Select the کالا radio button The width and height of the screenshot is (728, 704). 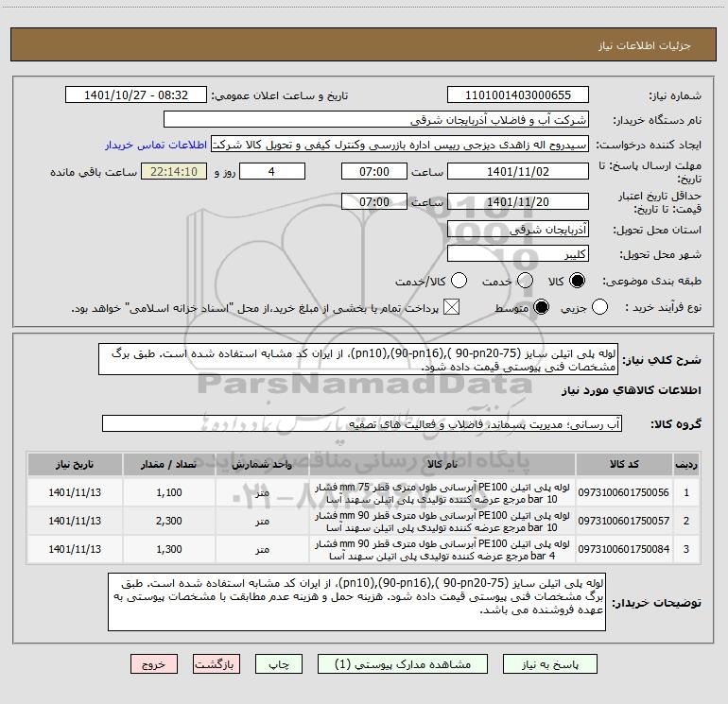(x=577, y=281)
